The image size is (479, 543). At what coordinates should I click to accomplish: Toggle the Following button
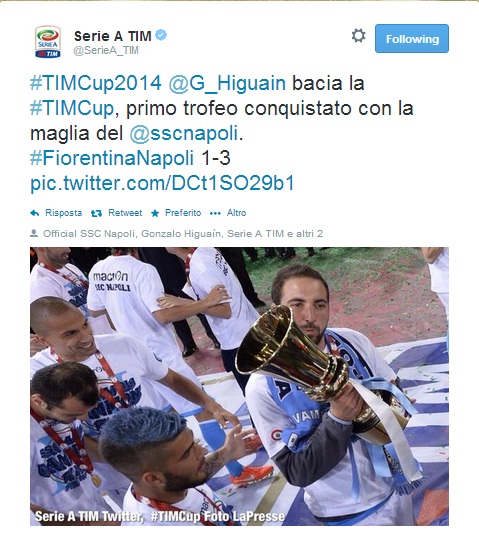pos(412,38)
